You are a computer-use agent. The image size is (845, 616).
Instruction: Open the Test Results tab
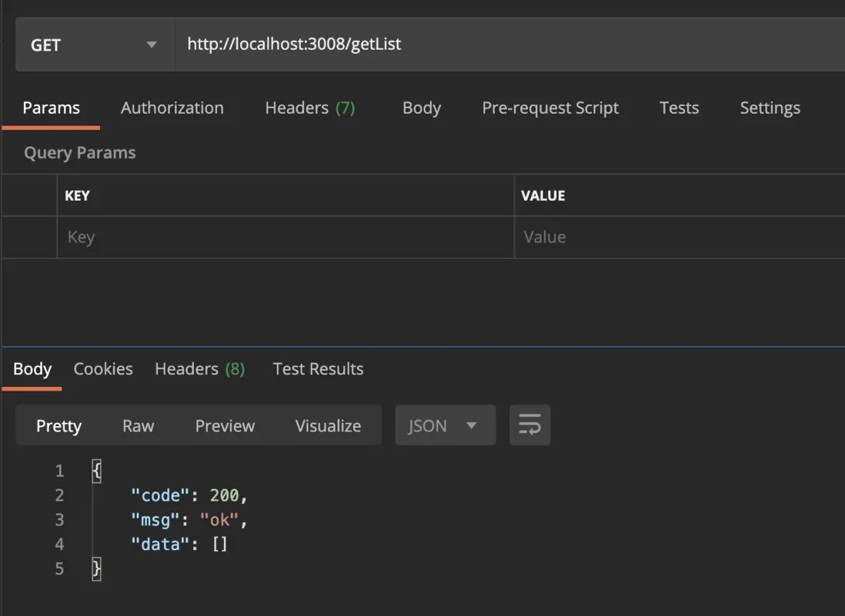318,369
